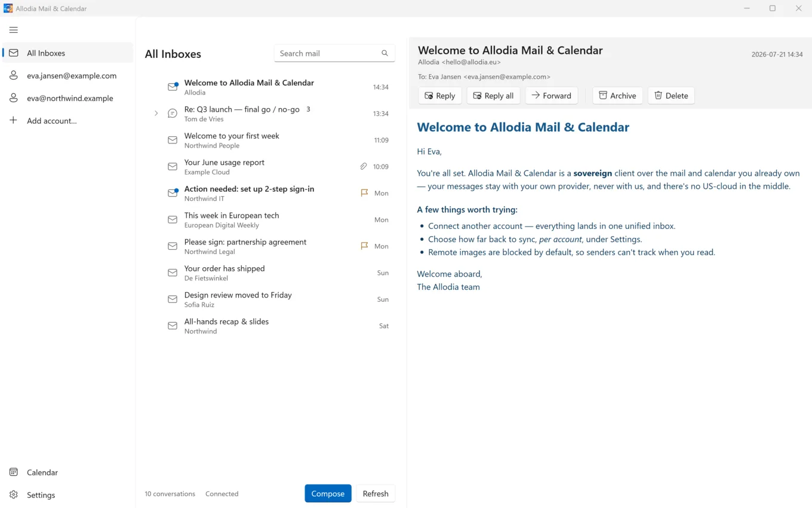Open 'Please sign: partnership agreement' email

pyautogui.click(x=270, y=246)
